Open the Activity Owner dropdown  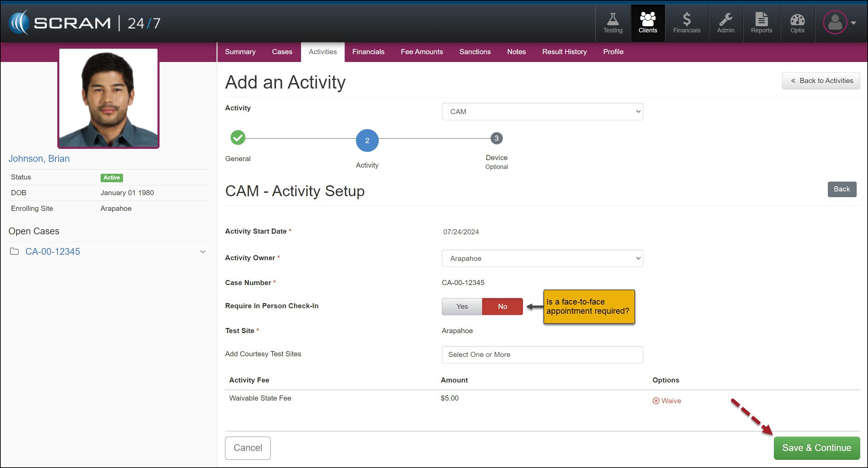coord(542,259)
